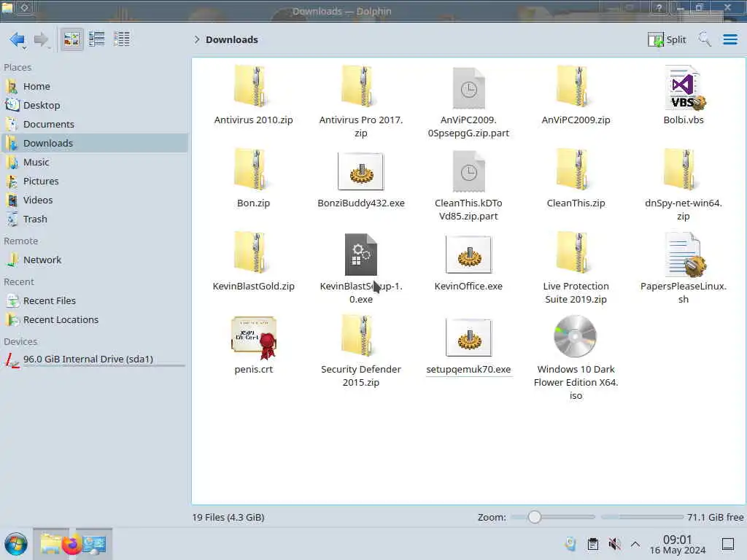Expand the breadcrumb chevron before Downloads
This screenshot has width=747, height=560.
point(197,39)
